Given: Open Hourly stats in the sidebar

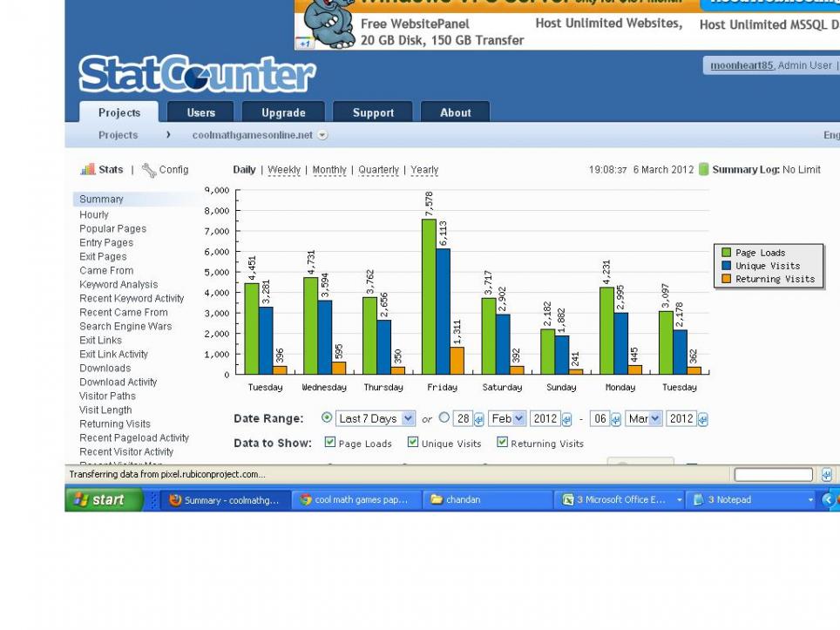Looking at the screenshot, I should [94, 215].
